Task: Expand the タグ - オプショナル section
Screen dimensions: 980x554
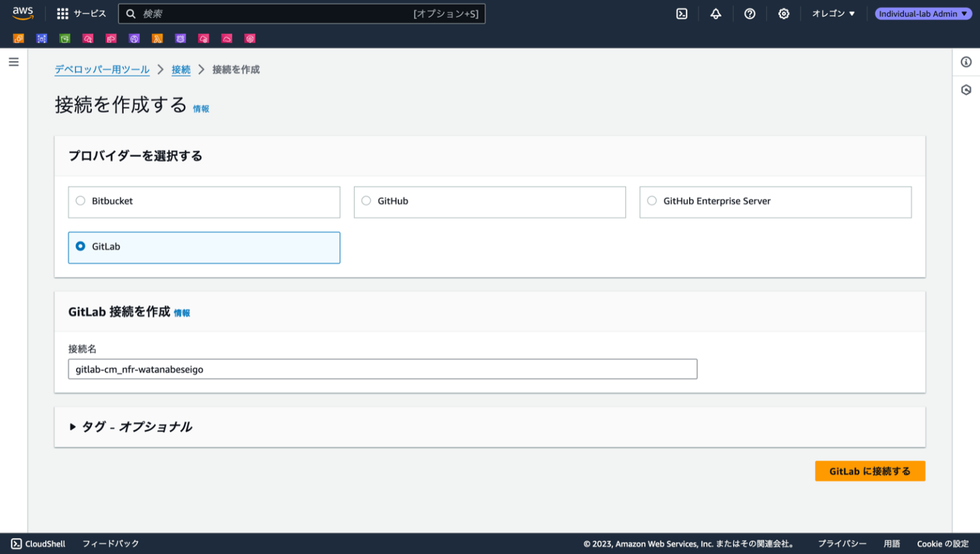Action: click(131, 426)
